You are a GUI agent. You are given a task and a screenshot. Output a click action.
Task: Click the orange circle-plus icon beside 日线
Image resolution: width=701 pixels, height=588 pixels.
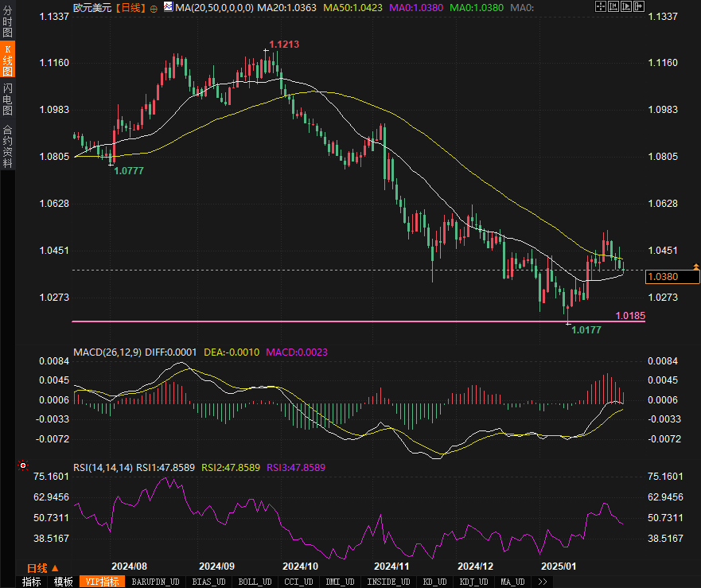click(154, 7)
